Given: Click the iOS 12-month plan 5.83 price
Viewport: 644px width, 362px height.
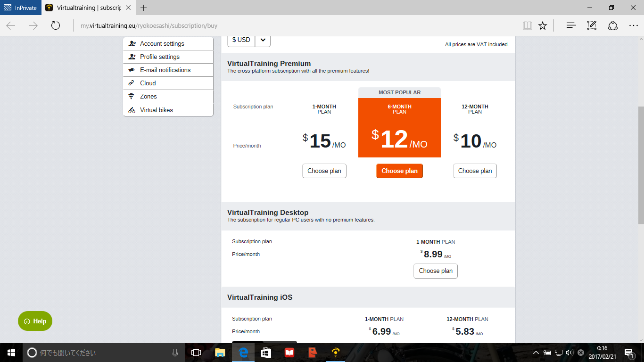Looking at the screenshot, I should tap(467, 331).
